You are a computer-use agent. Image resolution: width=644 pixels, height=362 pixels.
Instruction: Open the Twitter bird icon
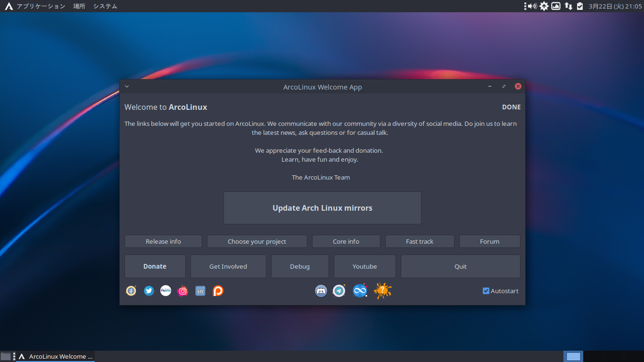[x=149, y=291]
